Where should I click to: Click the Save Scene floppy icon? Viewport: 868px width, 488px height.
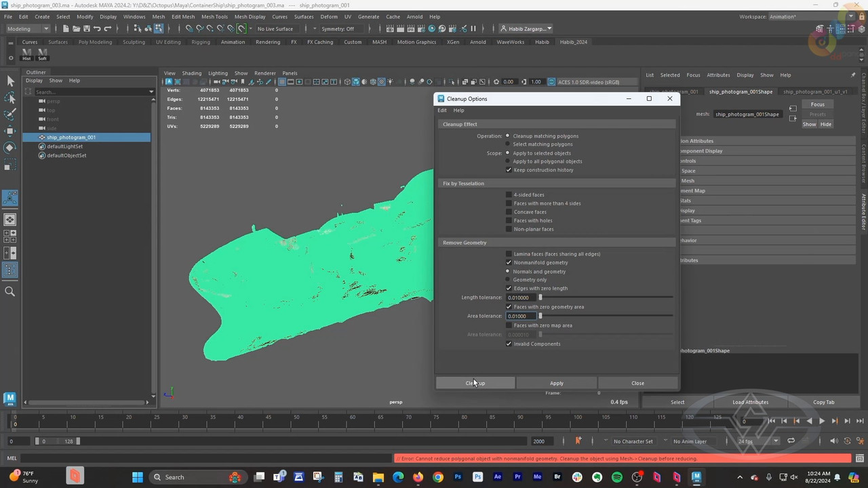tap(86, 28)
